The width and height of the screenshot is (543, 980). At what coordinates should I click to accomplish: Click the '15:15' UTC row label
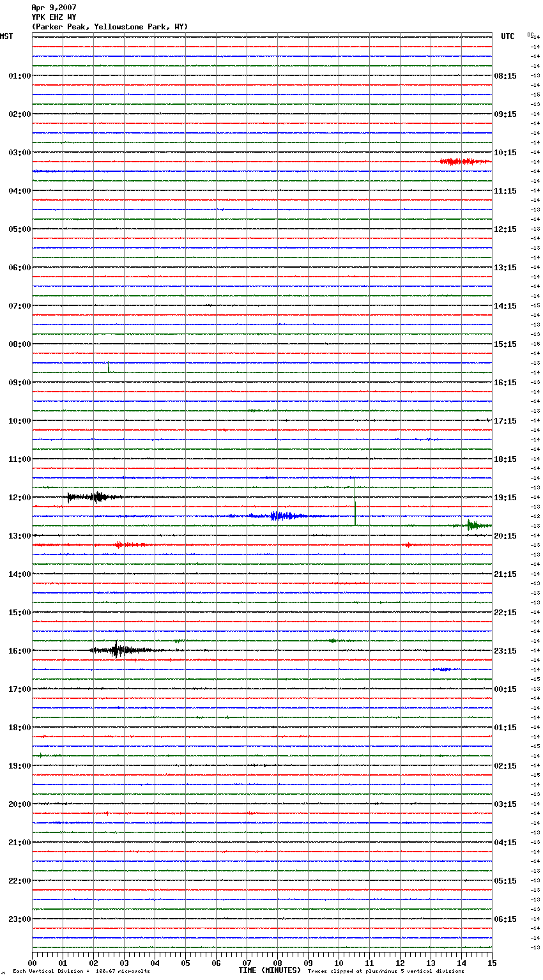point(505,344)
